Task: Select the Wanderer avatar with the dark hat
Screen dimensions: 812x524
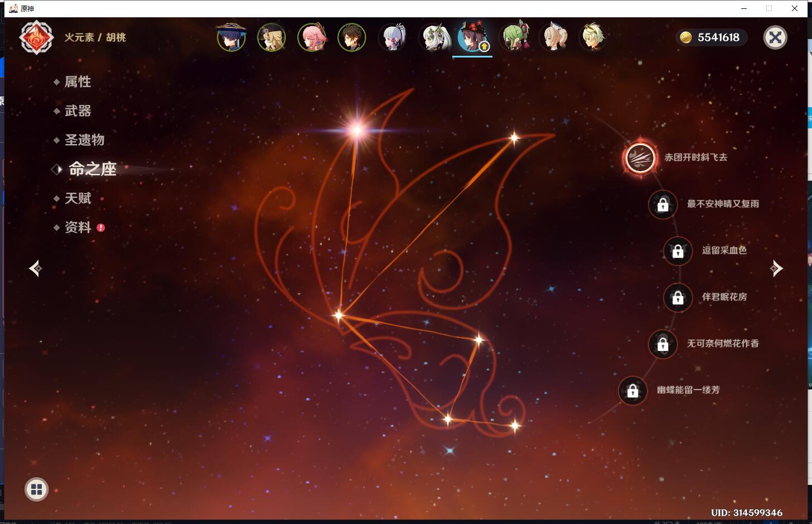Action: click(231, 37)
